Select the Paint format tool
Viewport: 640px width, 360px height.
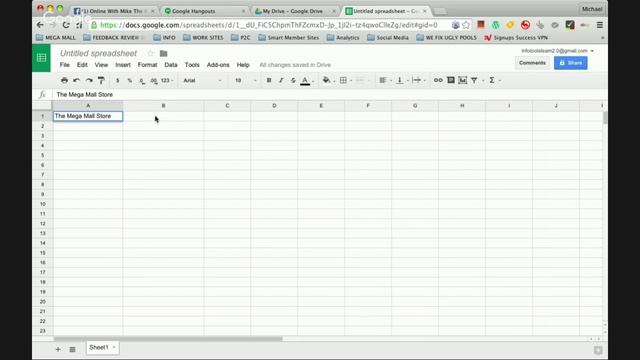tap(101, 80)
